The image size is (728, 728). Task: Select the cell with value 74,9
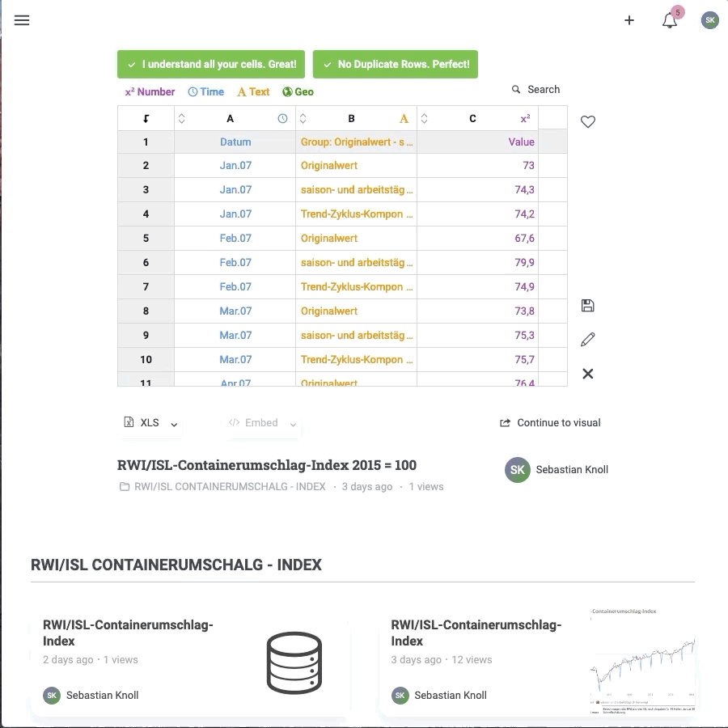point(477,286)
